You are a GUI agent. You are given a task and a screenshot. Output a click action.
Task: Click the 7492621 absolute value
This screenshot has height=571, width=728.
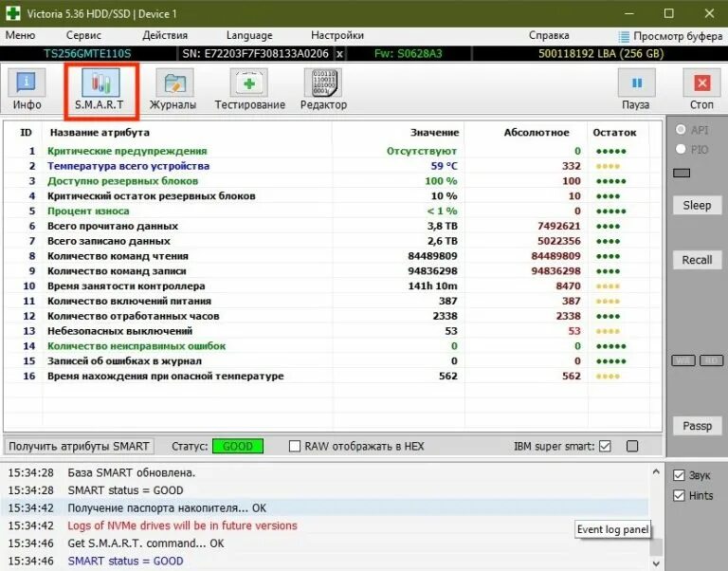pos(559,226)
